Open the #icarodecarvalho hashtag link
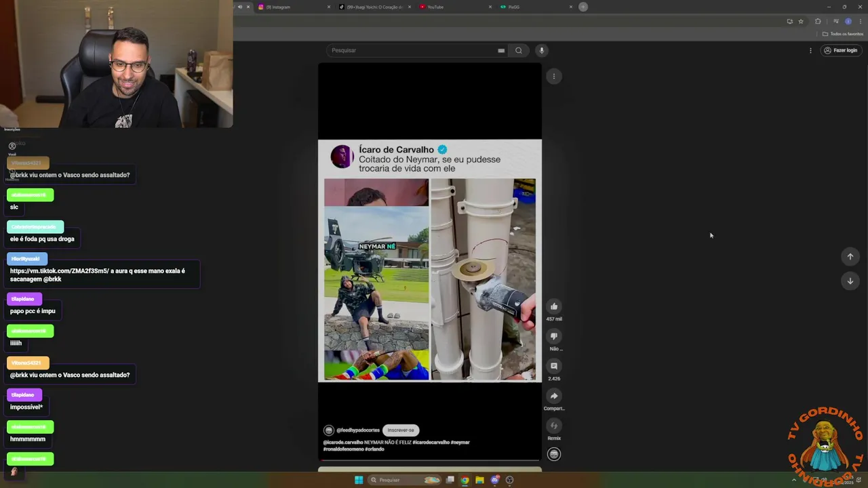Image resolution: width=868 pixels, height=488 pixels. click(x=431, y=442)
